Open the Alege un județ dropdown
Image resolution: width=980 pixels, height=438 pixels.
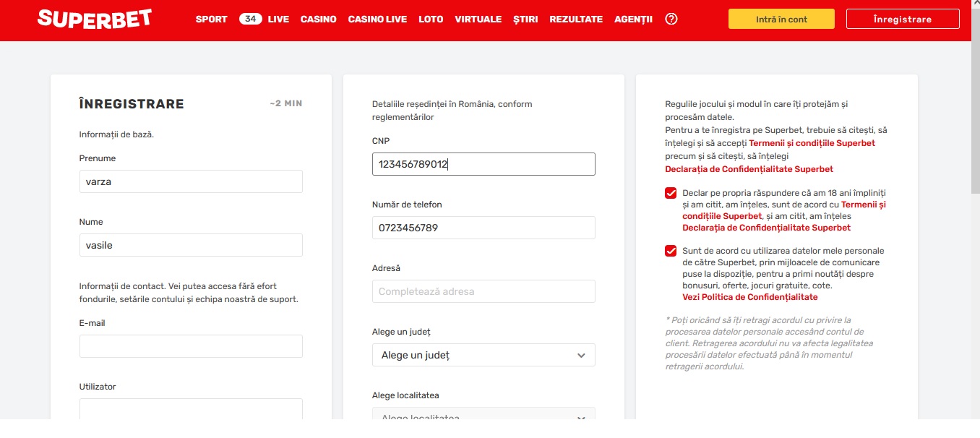(483, 355)
